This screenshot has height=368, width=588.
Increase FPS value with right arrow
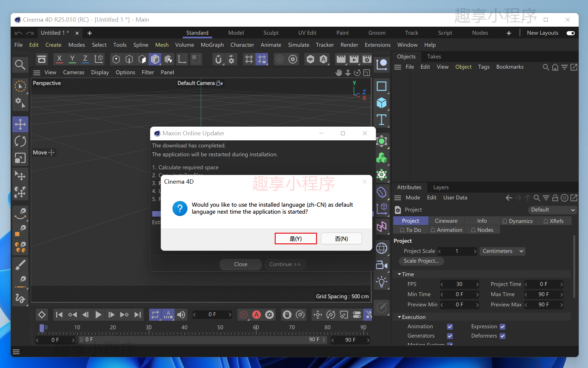coord(477,284)
